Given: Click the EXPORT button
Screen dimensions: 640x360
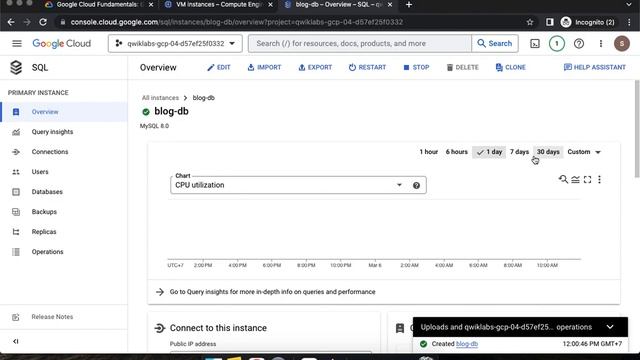Looking at the screenshot, I should coord(315,67).
